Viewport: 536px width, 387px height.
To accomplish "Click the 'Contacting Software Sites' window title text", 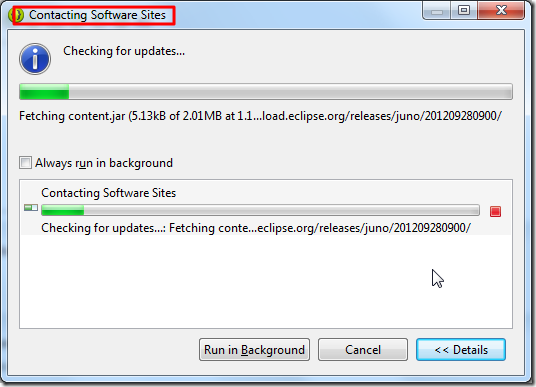I will point(97,15).
